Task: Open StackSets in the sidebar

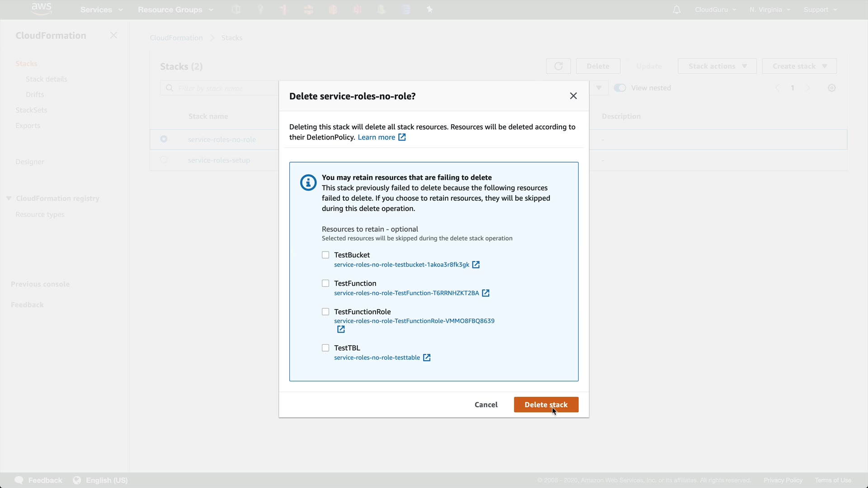Action: pos(31,110)
